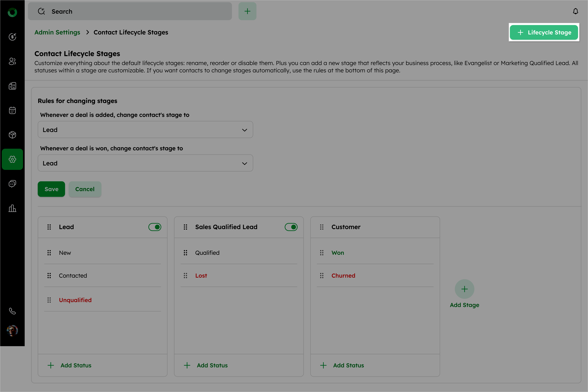Disable the Sales Qualified Lead stage toggle

pos(291,227)
